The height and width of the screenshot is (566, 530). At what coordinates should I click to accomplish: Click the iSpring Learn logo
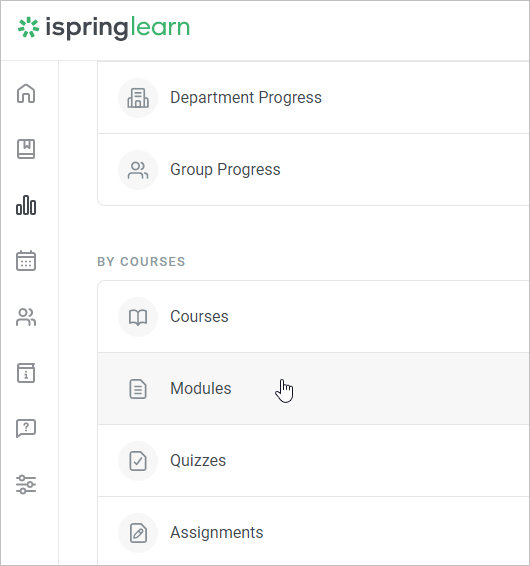(104, 28)
